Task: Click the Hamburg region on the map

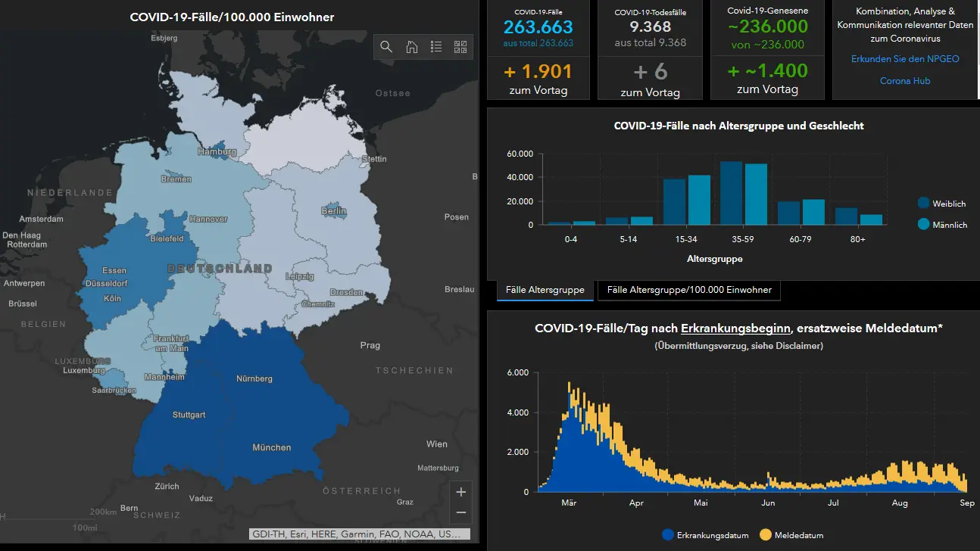Action: point(217,151)
